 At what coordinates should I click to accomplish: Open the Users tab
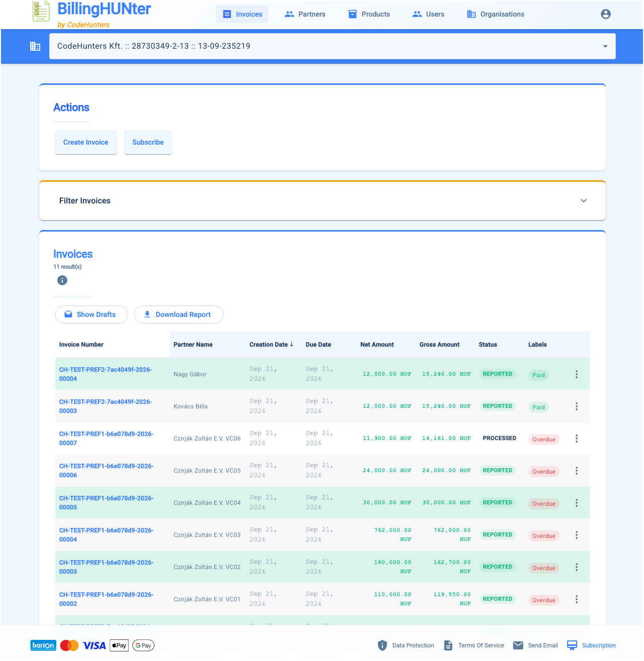tap(428, 14)
